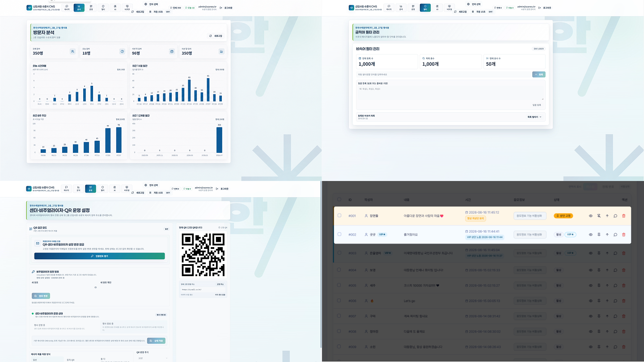
Task: Click the ID text #009
Action: click(352, 347)
